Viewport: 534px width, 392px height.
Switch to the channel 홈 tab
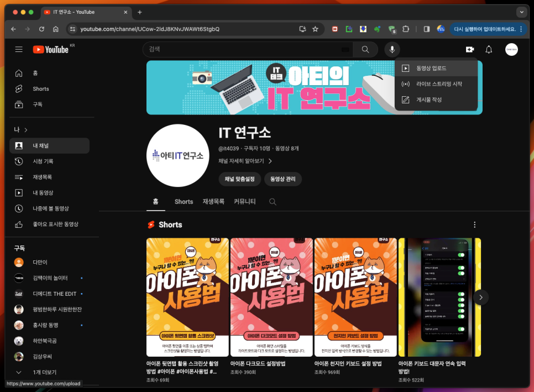click(x=156, y=201)
